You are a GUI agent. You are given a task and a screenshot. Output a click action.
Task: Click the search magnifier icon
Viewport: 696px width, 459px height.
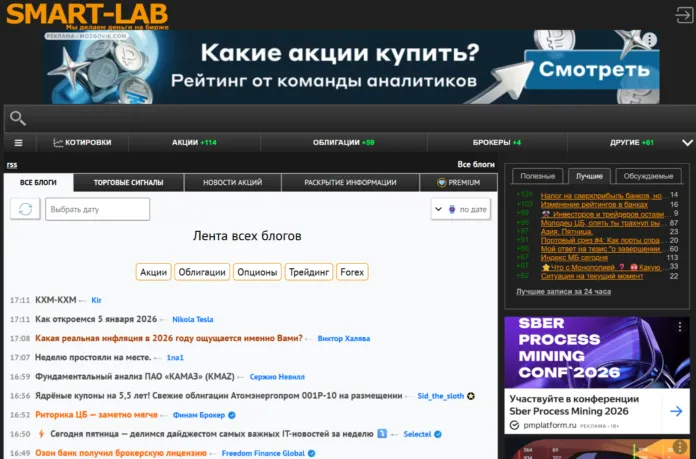18,118
